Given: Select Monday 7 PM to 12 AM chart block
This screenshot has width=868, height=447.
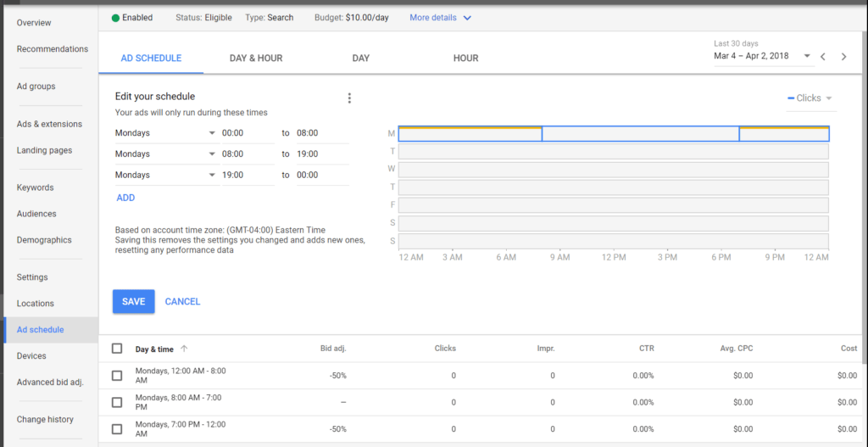Looking at the screenshot, I should tap(784, 134).
